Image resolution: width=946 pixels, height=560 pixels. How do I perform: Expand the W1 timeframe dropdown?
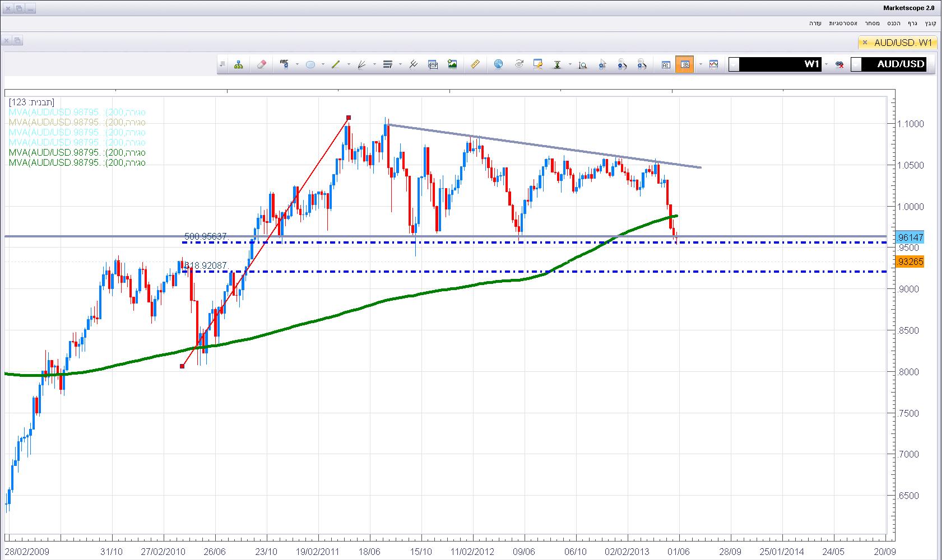(x=734, y=64)
